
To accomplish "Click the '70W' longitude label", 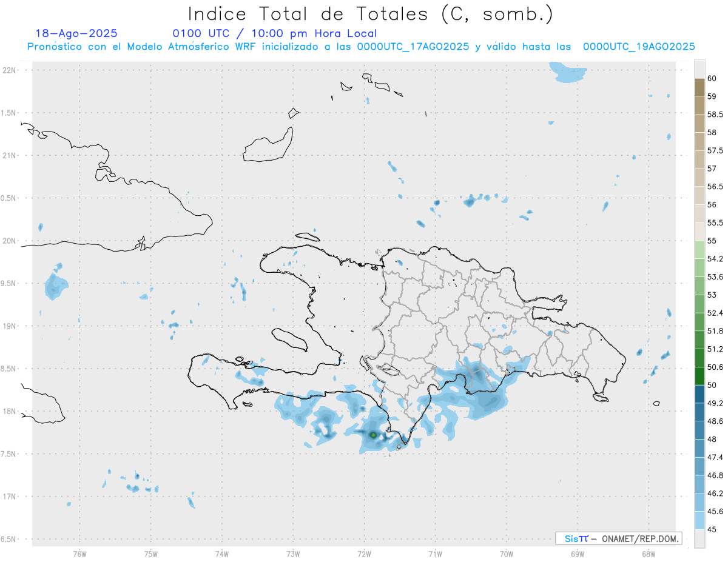I will pos(507,554).
